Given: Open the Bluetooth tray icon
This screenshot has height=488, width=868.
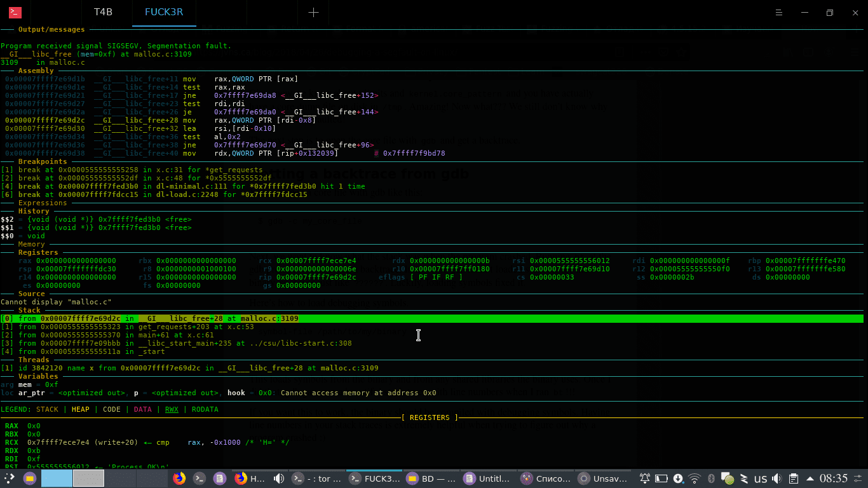Looking at the screenshot, I should click(x=712, y=478).
